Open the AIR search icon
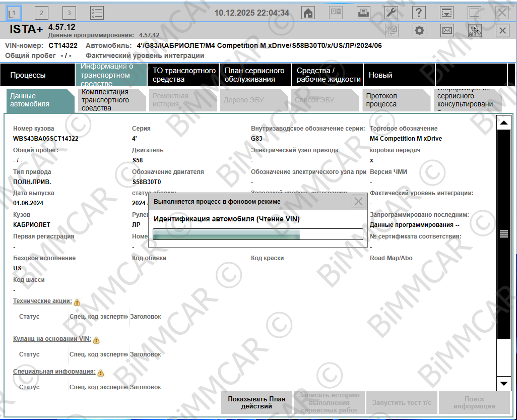Image resolution: width=517 pixels, height=420 pixels. click(x=475, y=31)
